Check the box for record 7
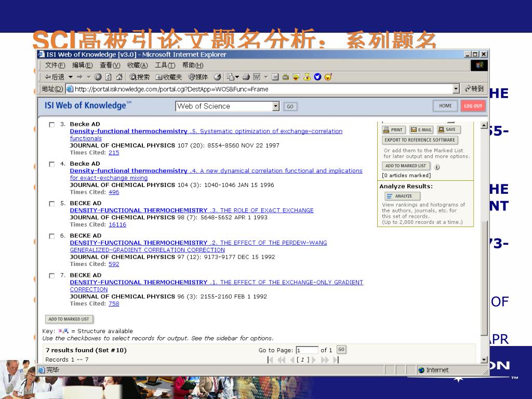Image resolution: width=532 pixels, height=399 pixels. [x=51, y=276]
